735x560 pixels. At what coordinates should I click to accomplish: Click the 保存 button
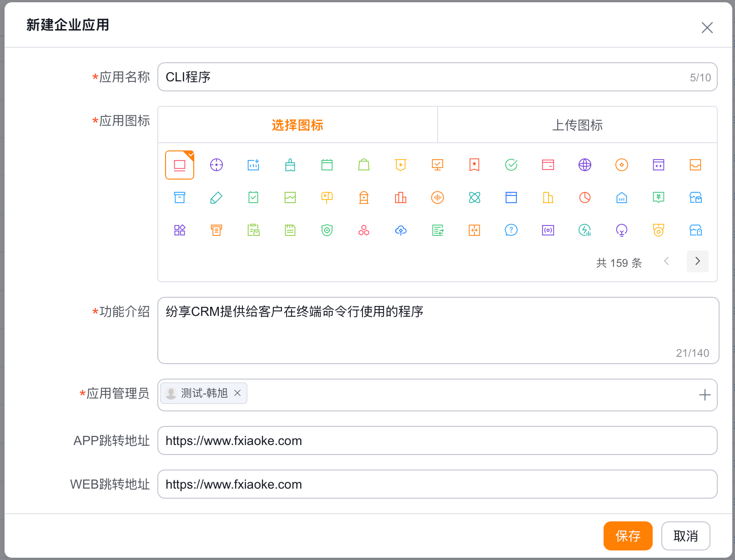point(628,536)
